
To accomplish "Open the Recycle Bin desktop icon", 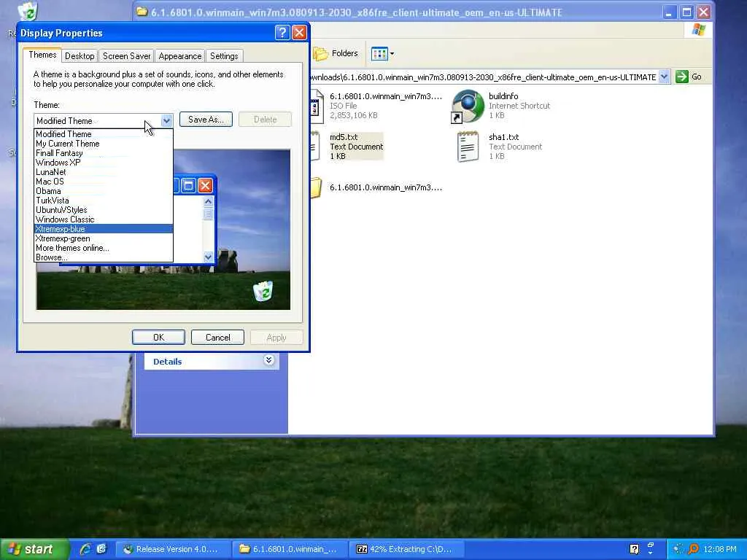I will coord(28,10).
